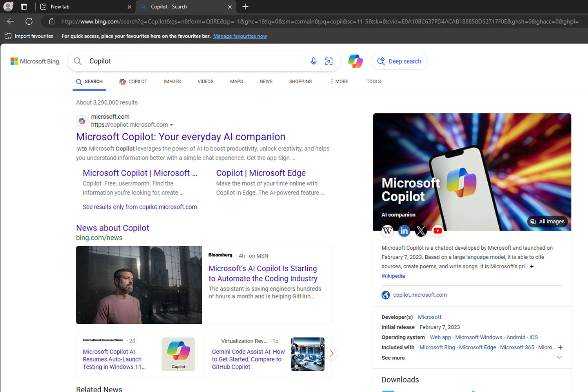The width and height of the screenshot is (588, 392).
Task: Click 'See results only from copilot.microsoft.com'
Action: 140,207
